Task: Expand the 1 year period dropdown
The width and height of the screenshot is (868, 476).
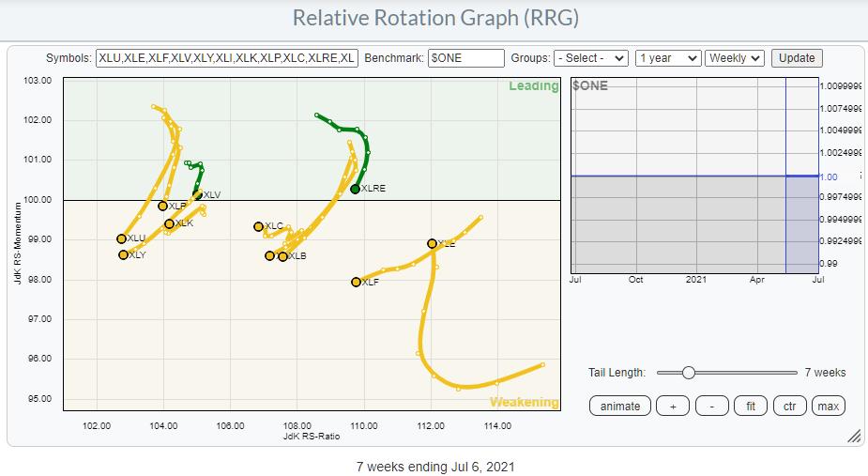Action: pyautogui.click(x=667, y=58)
